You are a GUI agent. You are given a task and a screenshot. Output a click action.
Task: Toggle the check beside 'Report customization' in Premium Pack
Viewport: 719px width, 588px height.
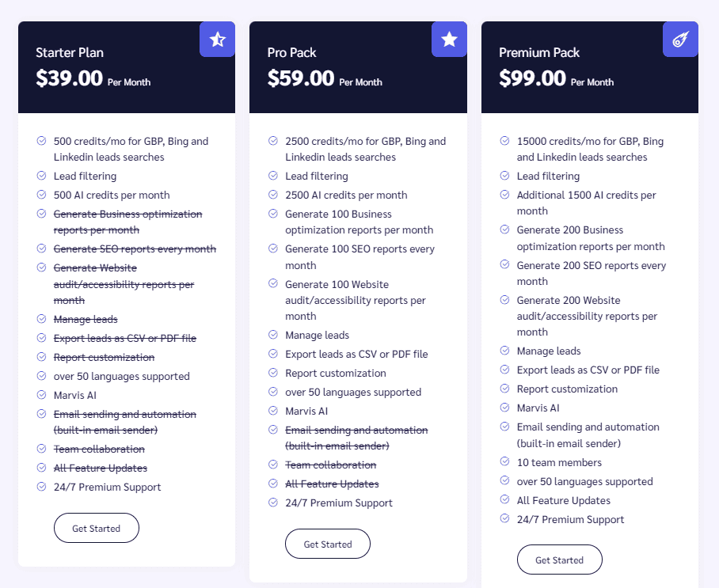pos(504,389)
